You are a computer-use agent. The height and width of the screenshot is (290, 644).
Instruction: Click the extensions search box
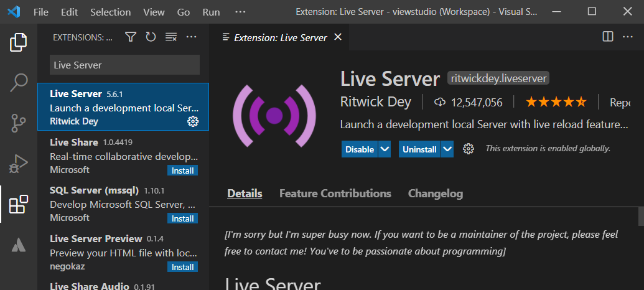click(125, 65)
